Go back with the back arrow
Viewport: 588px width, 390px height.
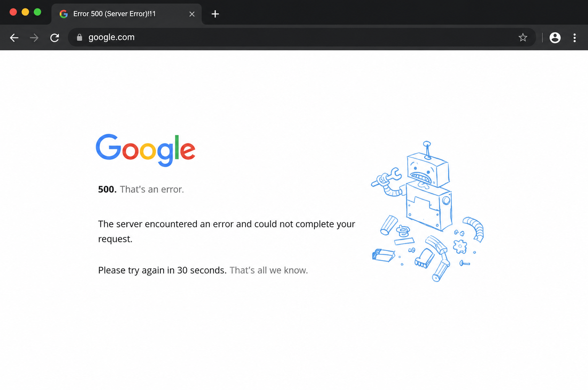click(x=14, y=37)
